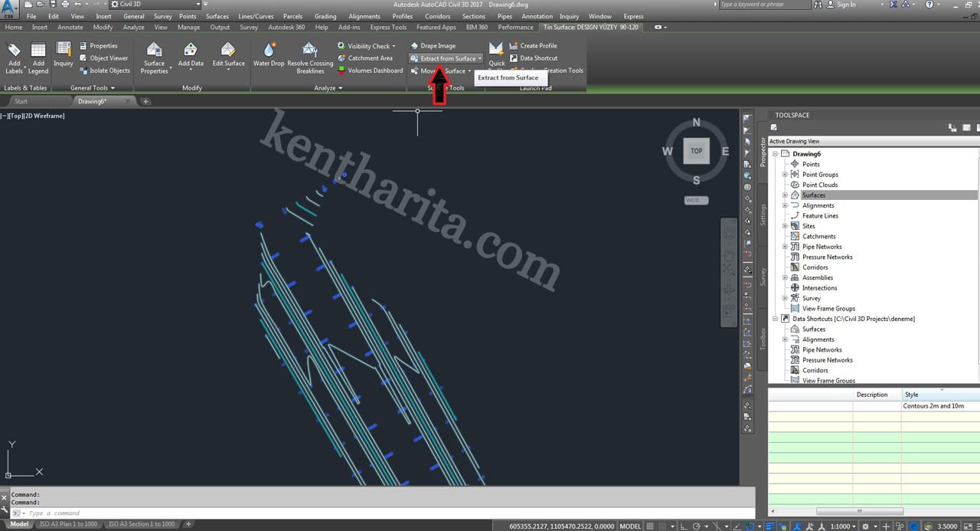The width and height of the screenshot is (980, 531).
Task: Select Surfaces in the Prospector tree
Action: coord(813,195)
